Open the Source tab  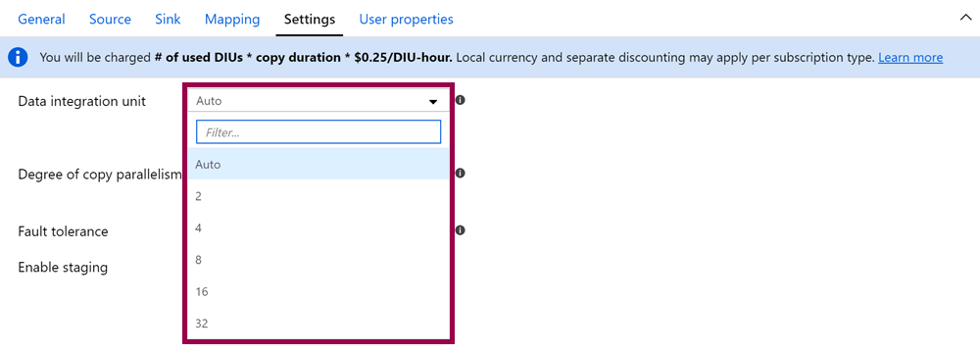(110, 20)
